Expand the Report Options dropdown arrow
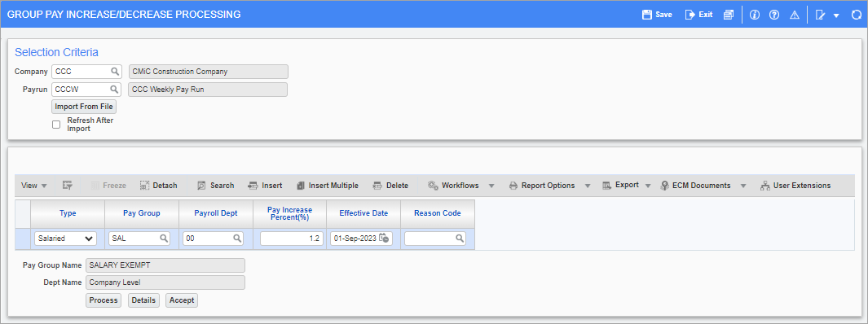The image size is (868, 324). coord(588,186)
